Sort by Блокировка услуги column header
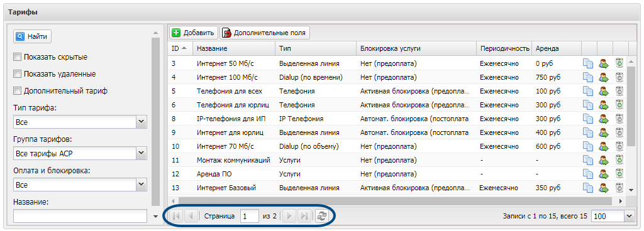 coord(416,48)
